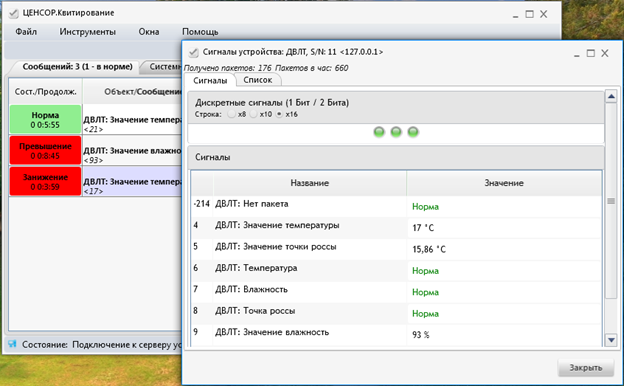This screenshot has width=624, height=386.
Task: Click the Сигналы устройства dialog title icon
Action: pos(193,52)
